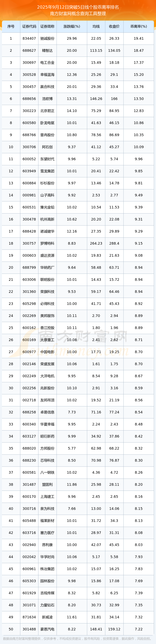Click the 涨跌幅(%) column header

tap(72, 26)
